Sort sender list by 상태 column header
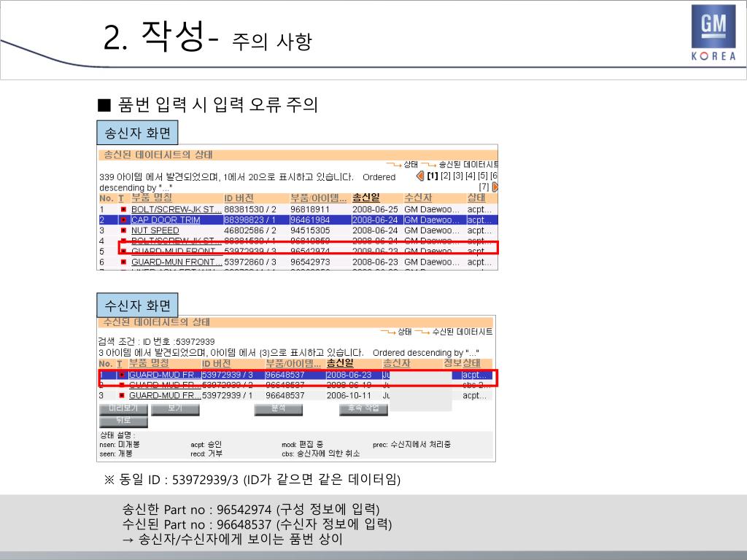747x560 pixels. pos(476,198)
